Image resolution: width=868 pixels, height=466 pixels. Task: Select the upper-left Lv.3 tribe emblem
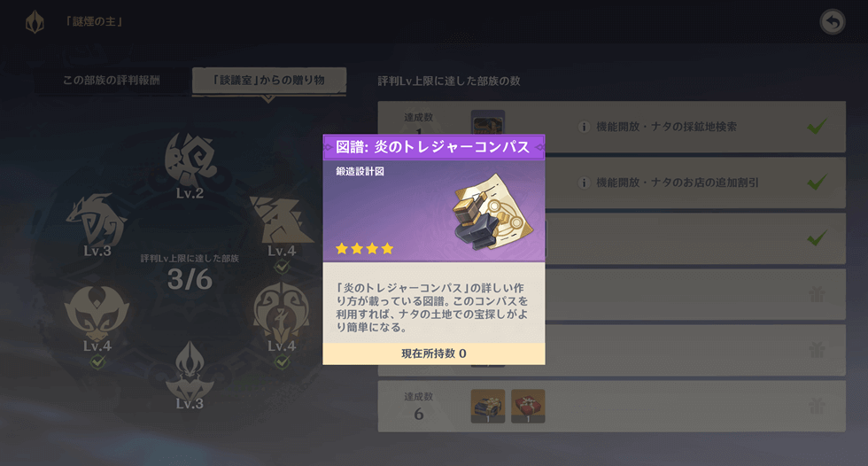pyautogui.click(x=97, y=220)
